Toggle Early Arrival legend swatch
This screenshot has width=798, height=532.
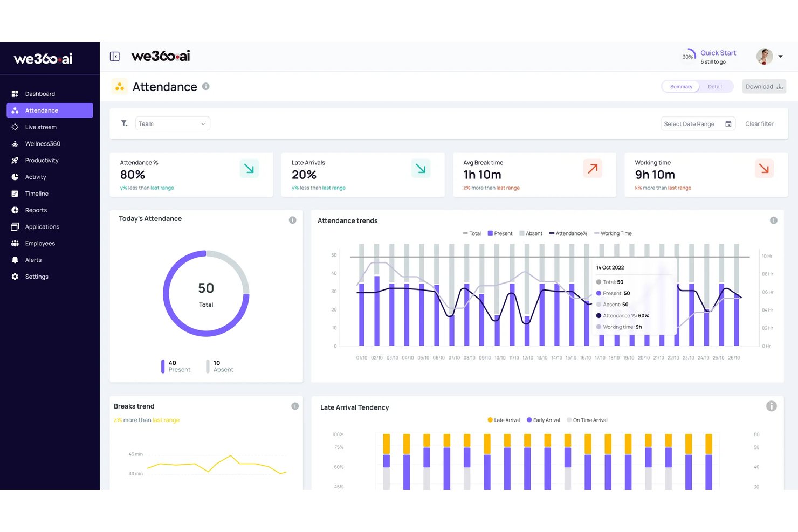click(529, 420)
